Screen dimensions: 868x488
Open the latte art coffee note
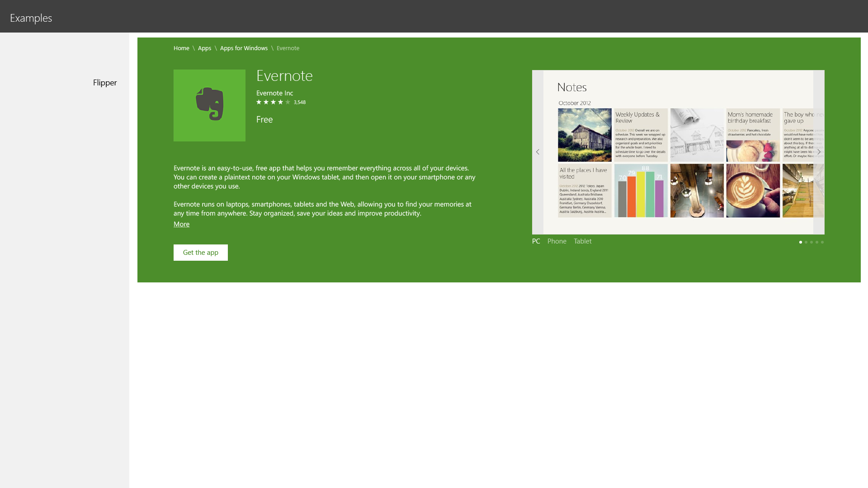(x=753, y=191)
